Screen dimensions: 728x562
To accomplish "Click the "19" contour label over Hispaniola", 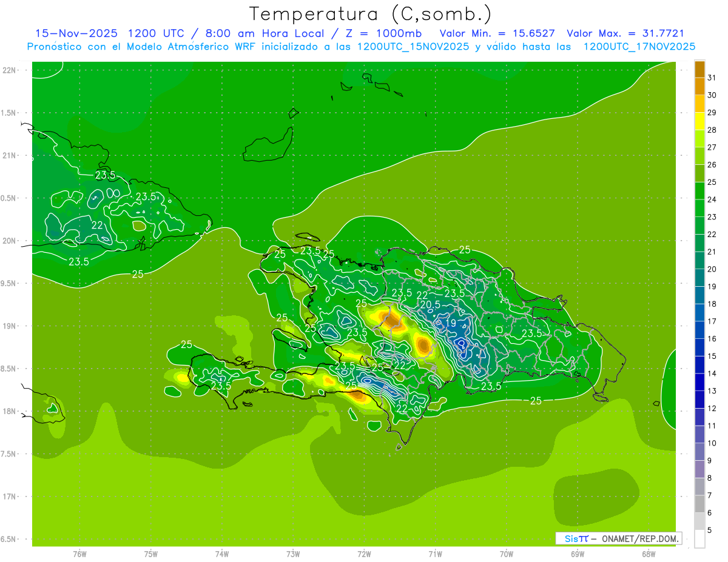I will click(451, 324).
